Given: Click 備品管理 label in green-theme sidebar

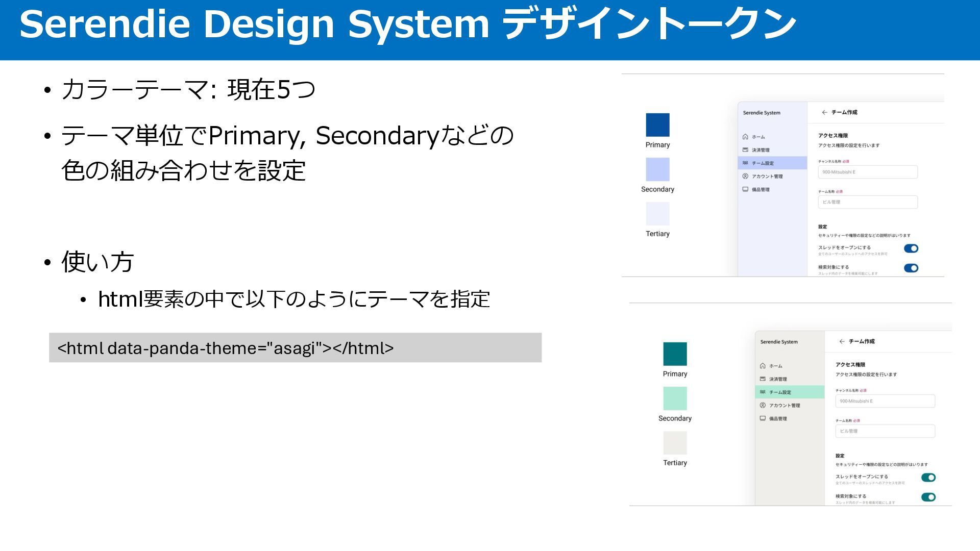Looking at the screenshot, I should pos(778,418).
